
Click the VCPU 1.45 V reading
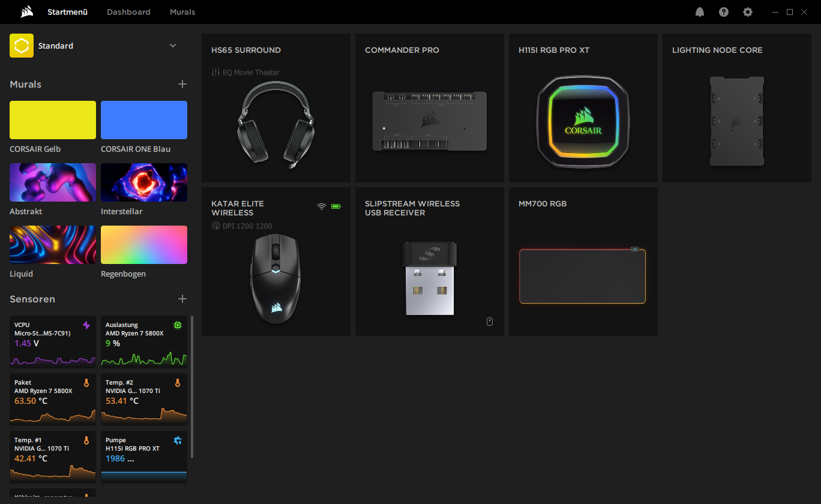(27, 343)
